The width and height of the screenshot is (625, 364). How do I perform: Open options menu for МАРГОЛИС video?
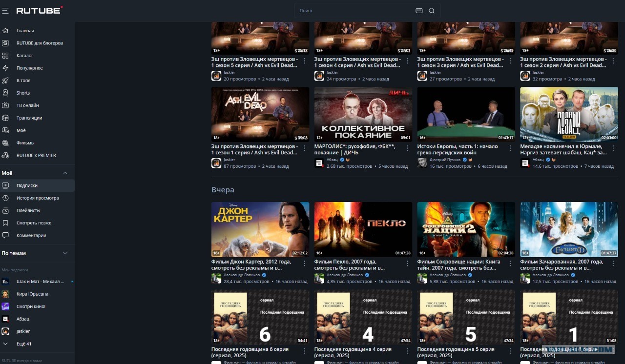[407, 148]
